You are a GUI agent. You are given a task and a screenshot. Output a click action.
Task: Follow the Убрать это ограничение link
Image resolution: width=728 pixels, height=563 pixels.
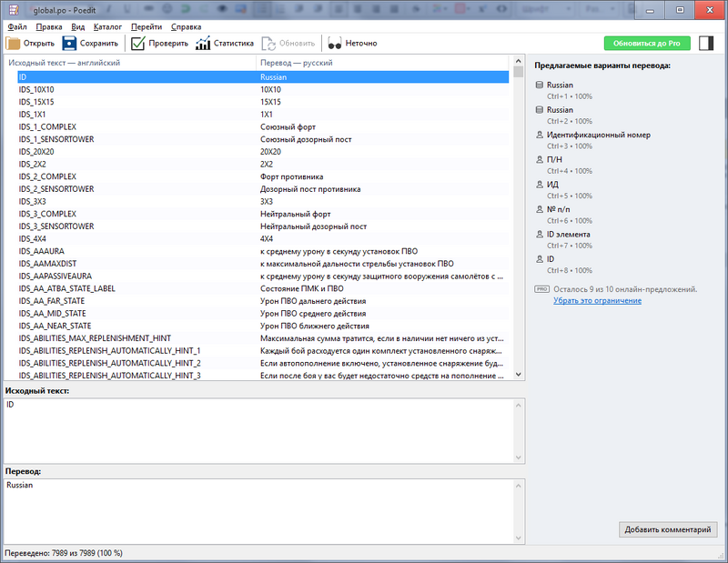click(597, 300)
